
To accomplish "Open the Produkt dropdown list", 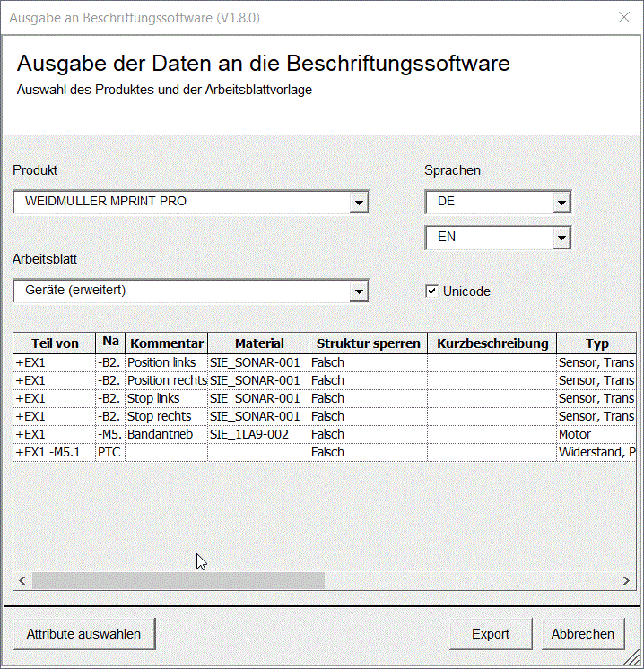I will pos(359,203).
